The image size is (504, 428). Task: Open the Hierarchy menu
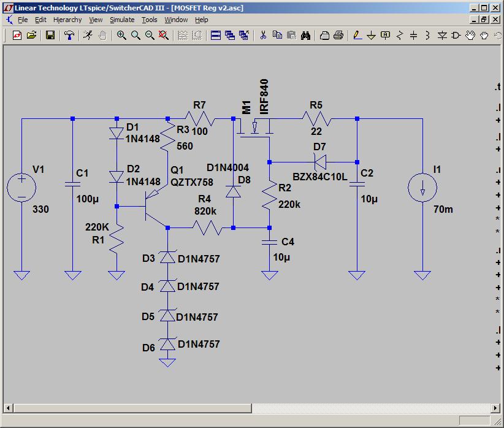(x=67, y=20)
